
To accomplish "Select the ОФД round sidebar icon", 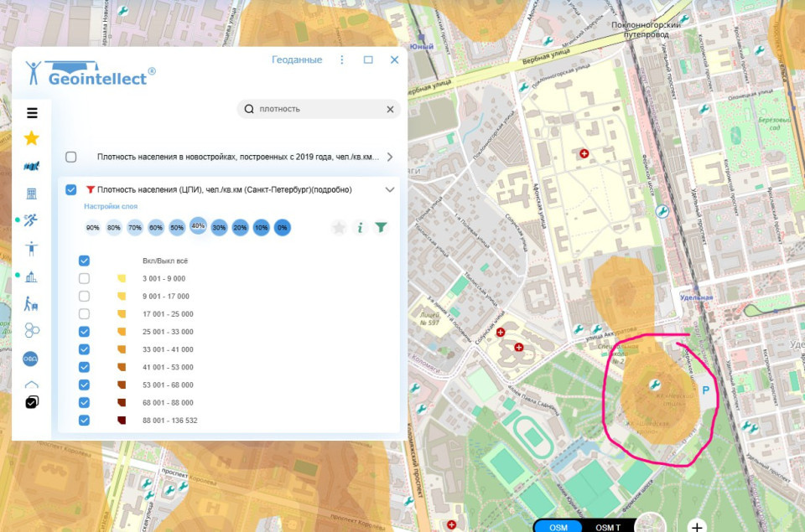I will (x=32, y=359).
